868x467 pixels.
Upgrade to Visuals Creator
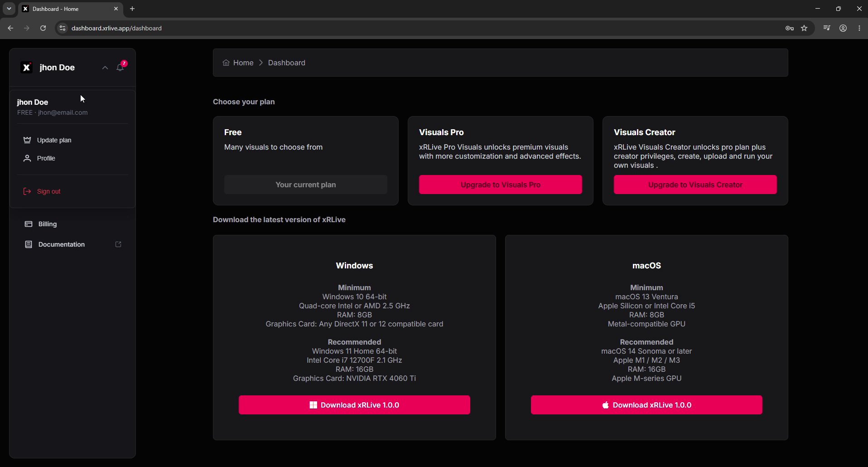tap(695, 185)
